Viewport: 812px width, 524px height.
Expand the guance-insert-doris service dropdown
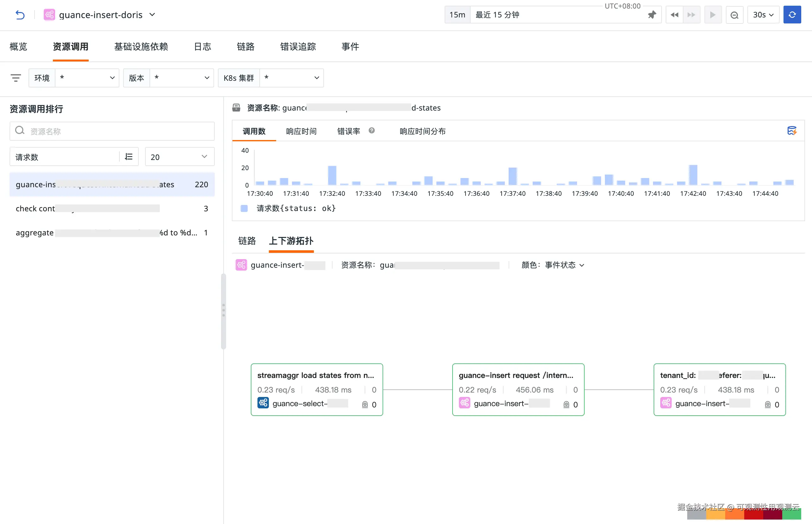[152, 15]
